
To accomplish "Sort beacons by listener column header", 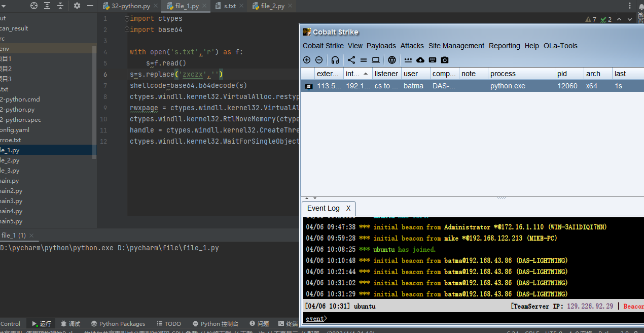I will tap(387, 74).
